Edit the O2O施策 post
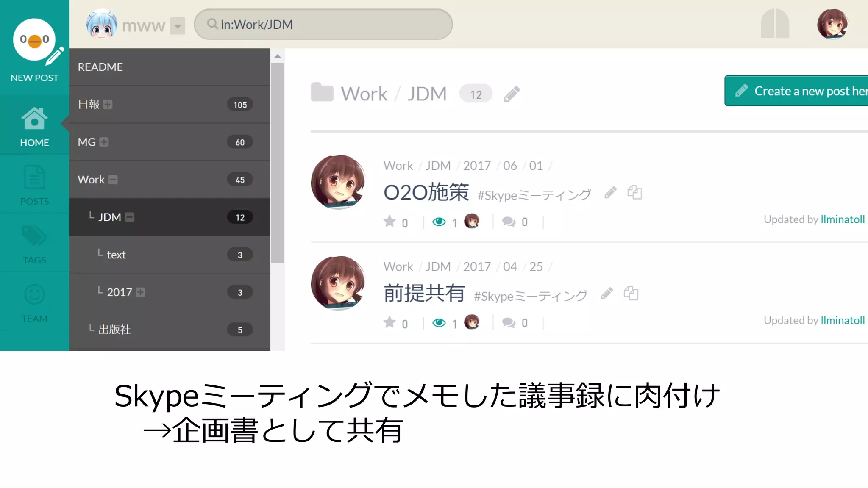 pyautogui.click(x=610, y=193)
